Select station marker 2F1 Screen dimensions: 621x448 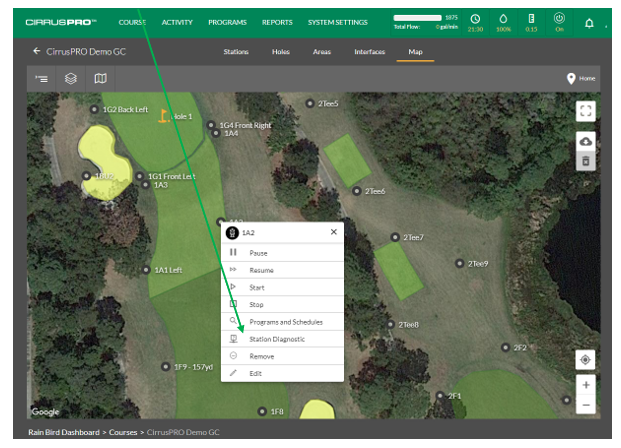(x=440, y=396)
